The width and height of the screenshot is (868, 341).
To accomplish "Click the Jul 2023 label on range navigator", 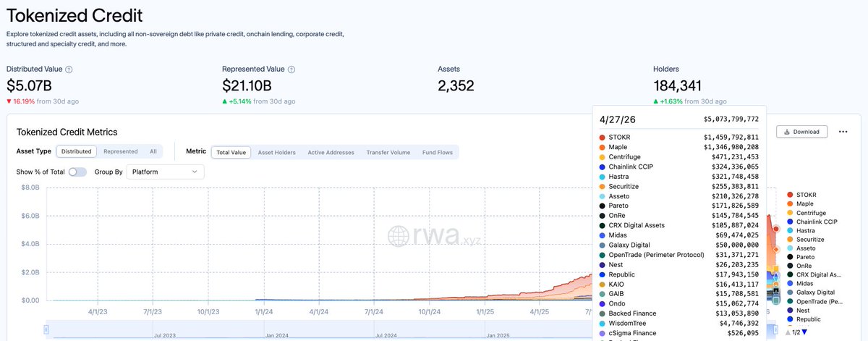I will 163,336.
